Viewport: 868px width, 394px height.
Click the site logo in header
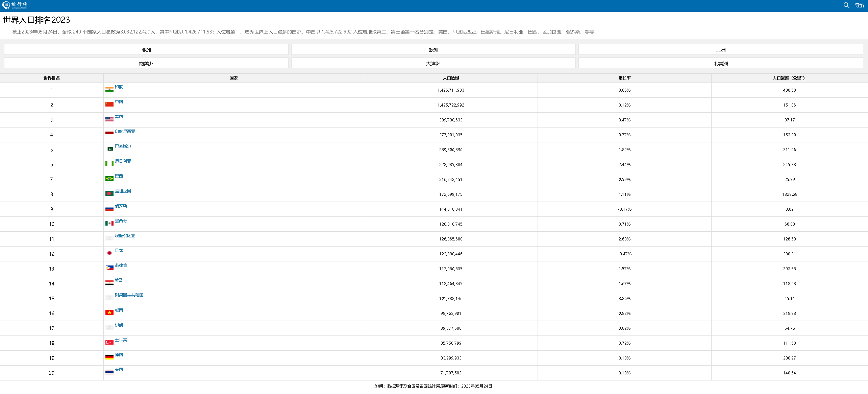(x=15, y=5)
